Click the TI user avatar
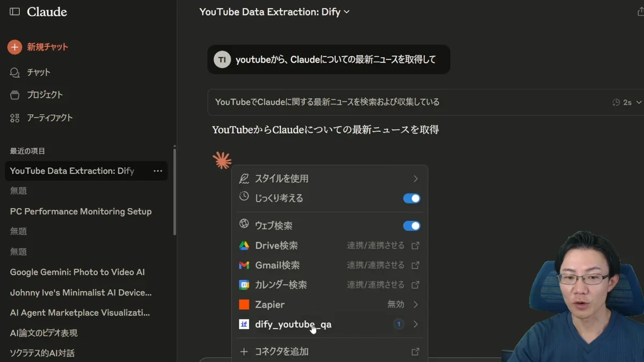This screenshot has height=362, width=644. [x=222, y=60]
